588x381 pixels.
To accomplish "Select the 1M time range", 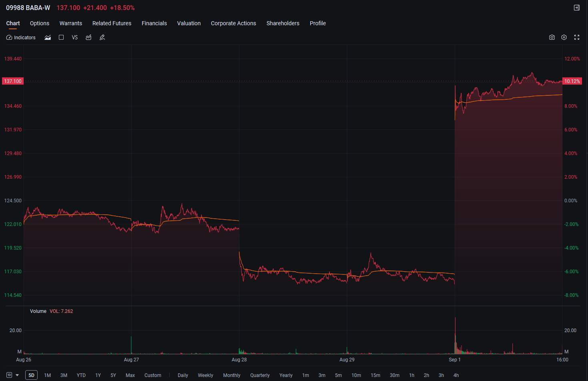I will click(47, 375).
